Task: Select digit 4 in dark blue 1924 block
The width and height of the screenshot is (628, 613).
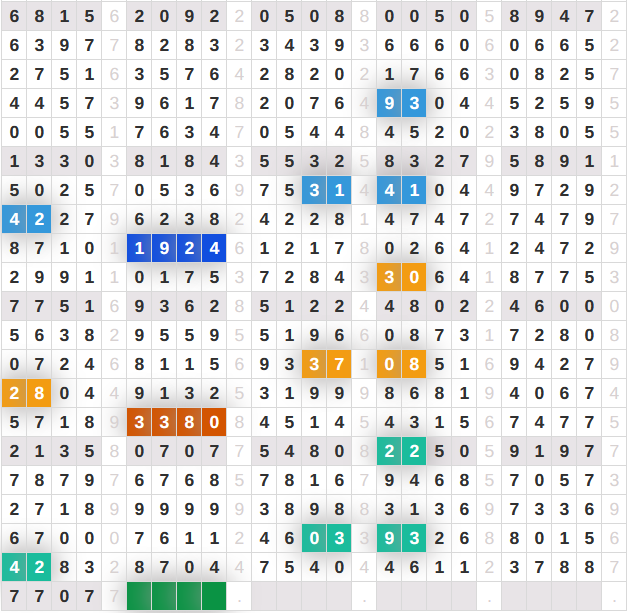Action: 214,248
